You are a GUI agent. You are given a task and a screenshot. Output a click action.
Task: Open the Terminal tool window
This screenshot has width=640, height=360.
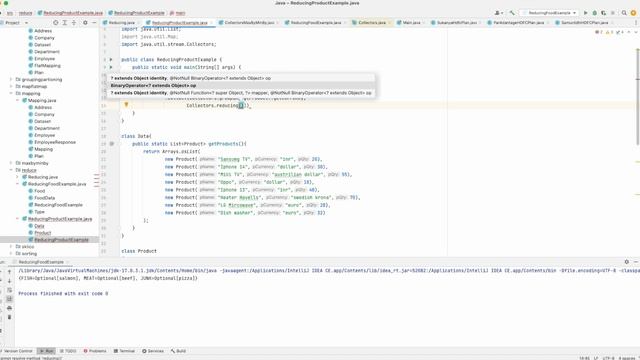[x=124, y=351]
